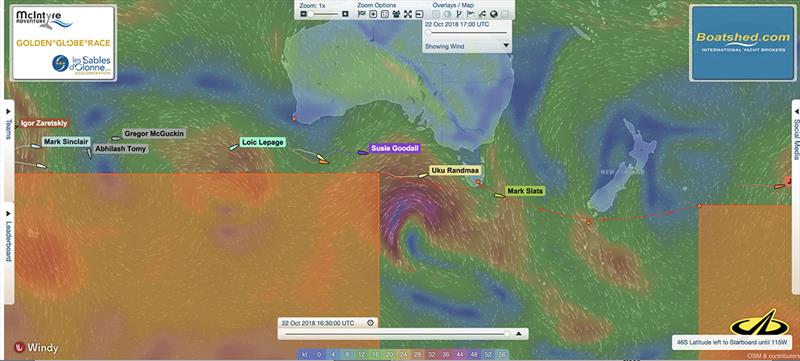Click the replay timestamp 16:30:00 UTC field

(318, 323)
